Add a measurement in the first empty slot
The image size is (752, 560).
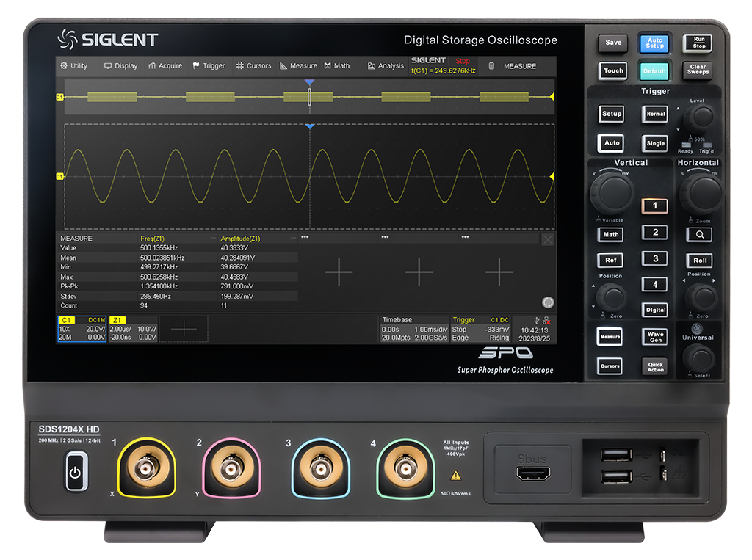[x=339, y=272]
